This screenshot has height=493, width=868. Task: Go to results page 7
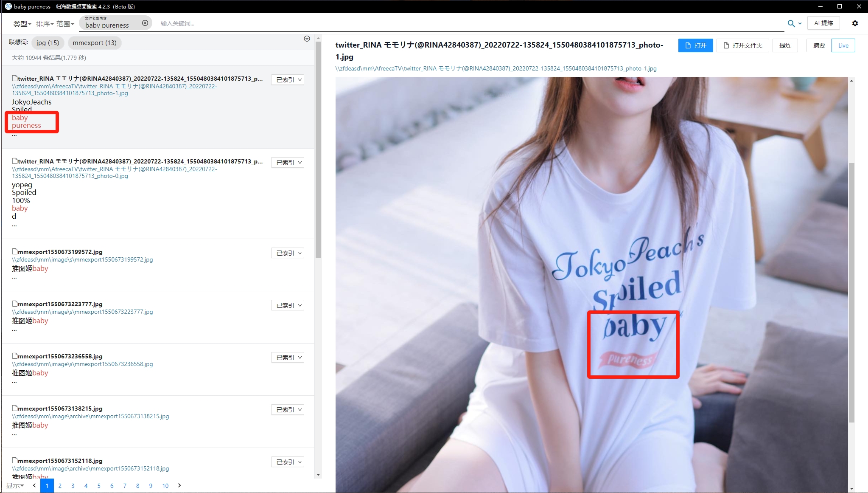[x=125, y=485]
